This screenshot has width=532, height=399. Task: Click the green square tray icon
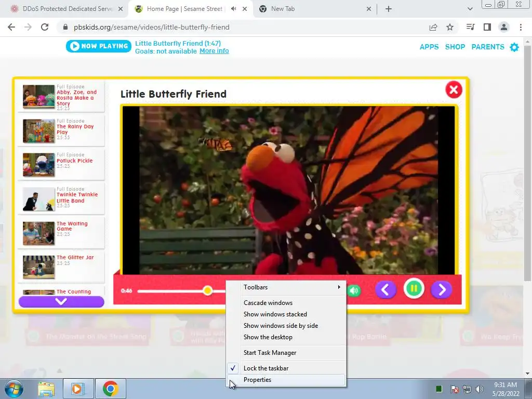[x=439, y=389]
